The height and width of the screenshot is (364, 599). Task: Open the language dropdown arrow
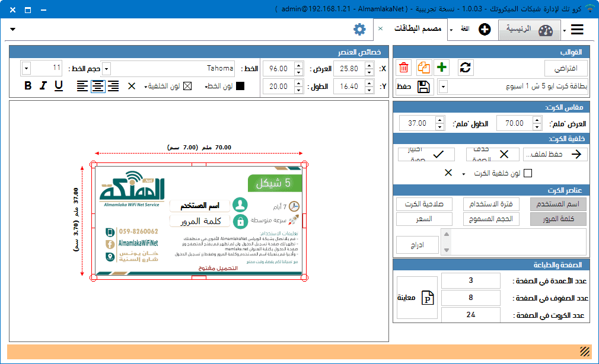(x=451, y=30)
